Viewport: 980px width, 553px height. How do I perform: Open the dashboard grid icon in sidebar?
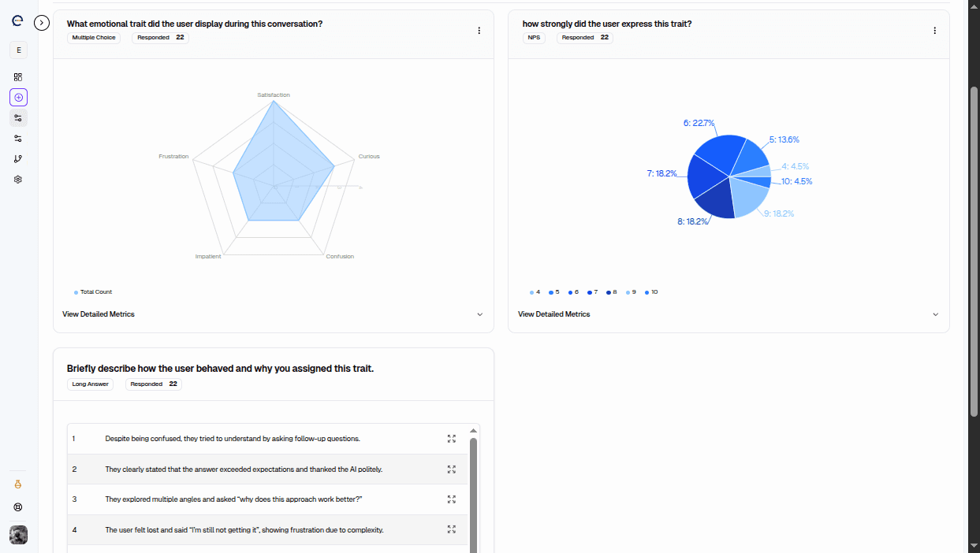pyautogui.click(x=18, y=77)
